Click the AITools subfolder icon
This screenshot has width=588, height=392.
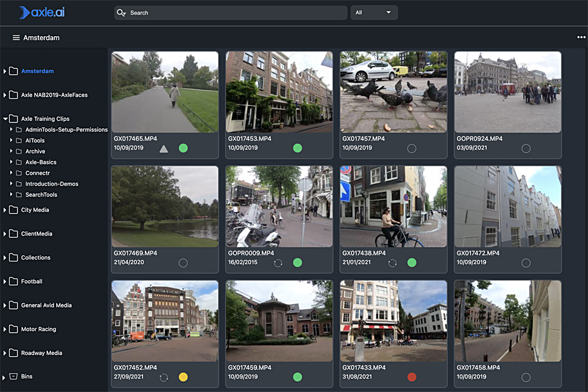coord(19,140)
